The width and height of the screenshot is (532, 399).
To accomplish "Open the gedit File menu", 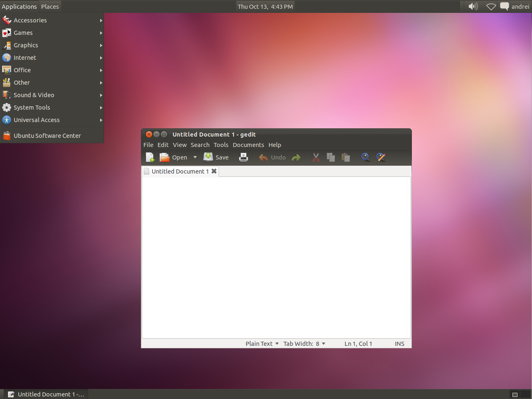I will point(148,145).
